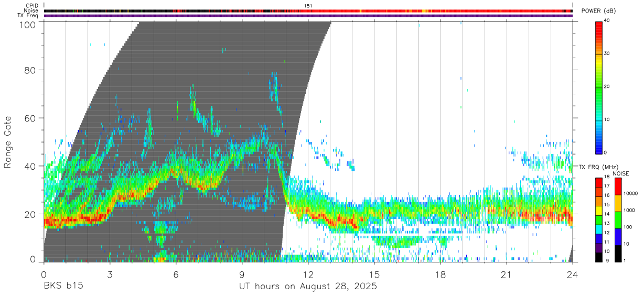The image size is (644, 297).
Task: Click the '100' tick on the Range Gate axis
Action: pyautogui.click(x=27, y=24)
